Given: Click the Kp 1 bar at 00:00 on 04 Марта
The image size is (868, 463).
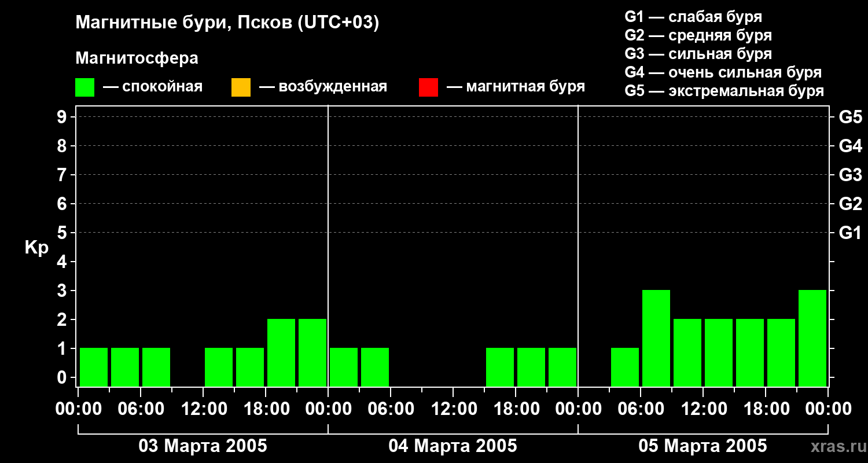Looking at the screenshot, I should [344, 367].
